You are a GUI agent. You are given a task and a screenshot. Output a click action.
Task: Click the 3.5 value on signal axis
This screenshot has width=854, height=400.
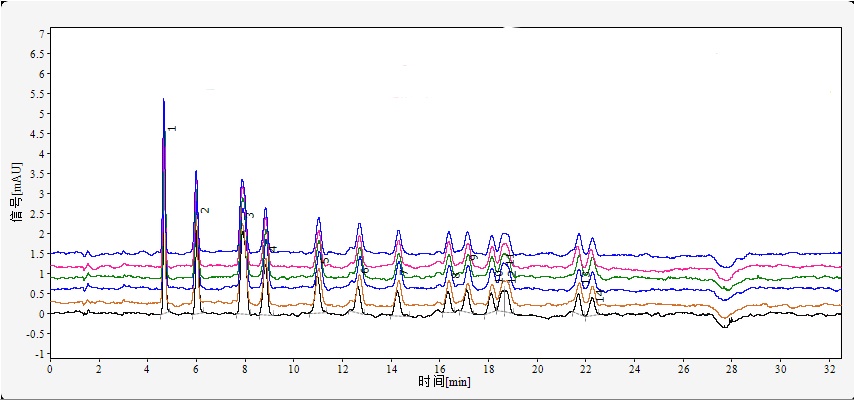coord(37,174)
